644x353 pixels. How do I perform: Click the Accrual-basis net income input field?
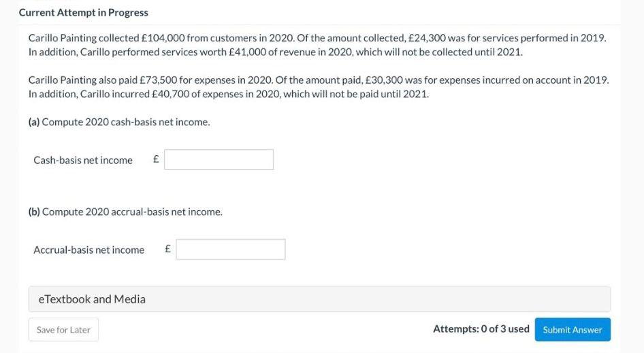[231, 250]
